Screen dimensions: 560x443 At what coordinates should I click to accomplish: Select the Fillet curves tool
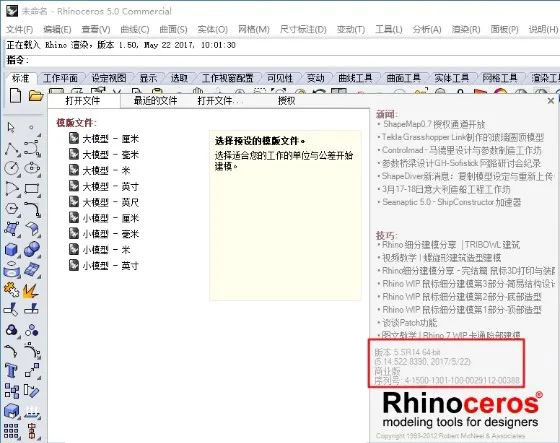pos(32,209)
